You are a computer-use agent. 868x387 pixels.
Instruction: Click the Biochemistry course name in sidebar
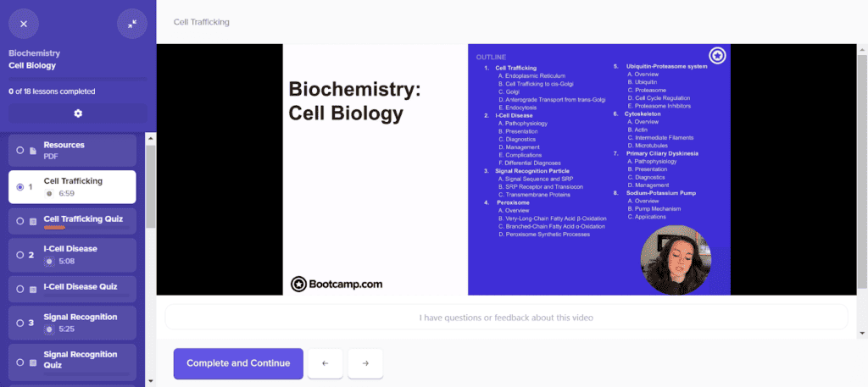pos(34,53)
